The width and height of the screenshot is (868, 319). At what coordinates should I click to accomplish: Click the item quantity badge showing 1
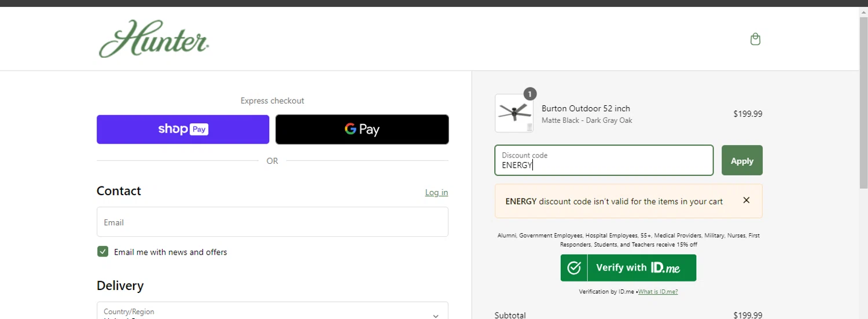click(x=530, y=94)
